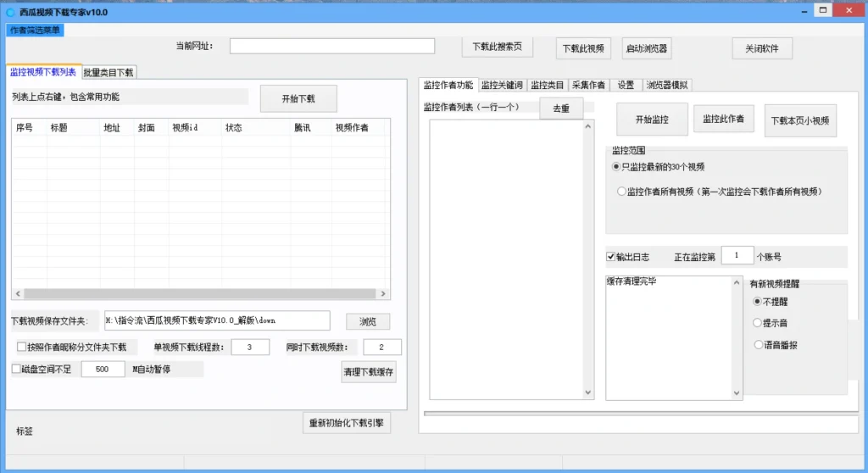Open the 监控关键词 tab

pos(502,85)
